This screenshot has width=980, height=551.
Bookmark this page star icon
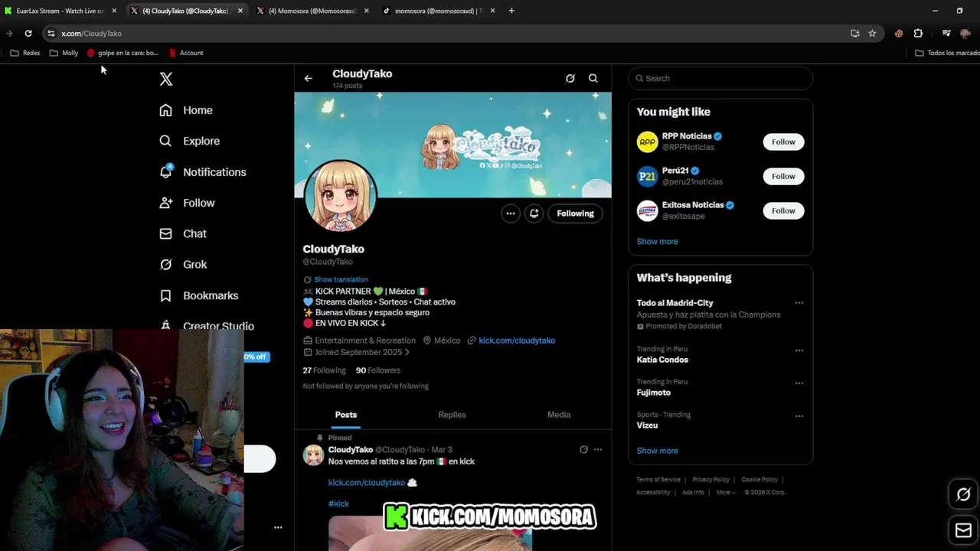872,33
